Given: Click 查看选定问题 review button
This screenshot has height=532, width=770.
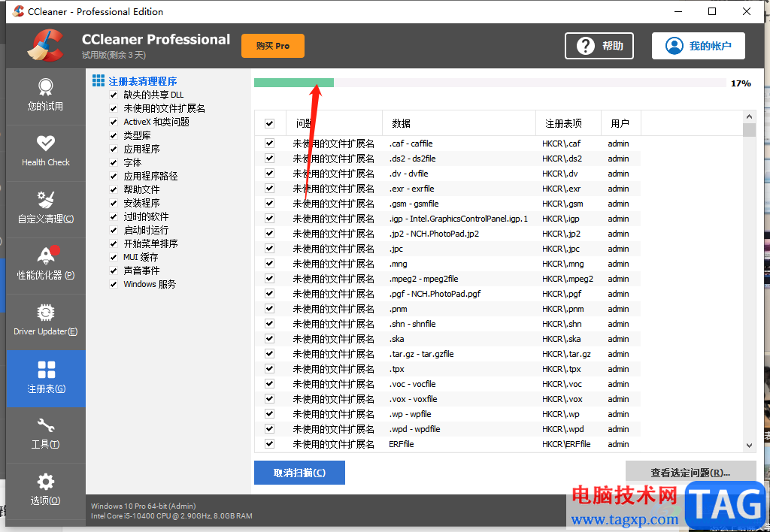Looking at the screenshot, I should [690, 473].
